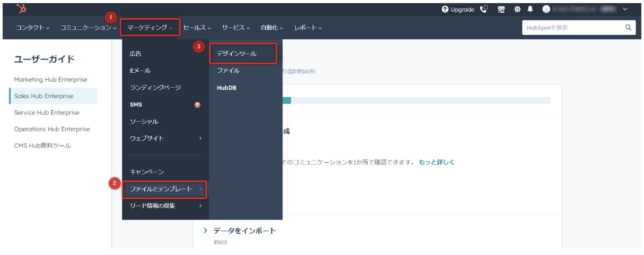Click the ユーザーガイド heading
The width and height of the screenshot is (644, 255).
(x=44, y=59)
